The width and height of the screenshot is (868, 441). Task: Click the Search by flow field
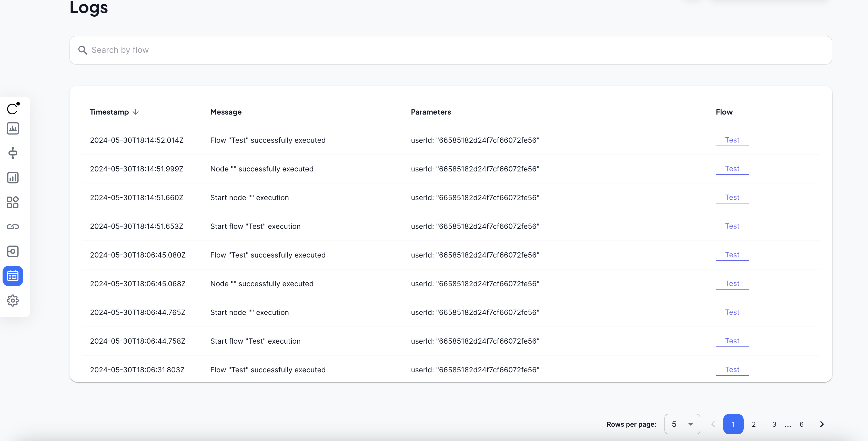pos(450,50)
